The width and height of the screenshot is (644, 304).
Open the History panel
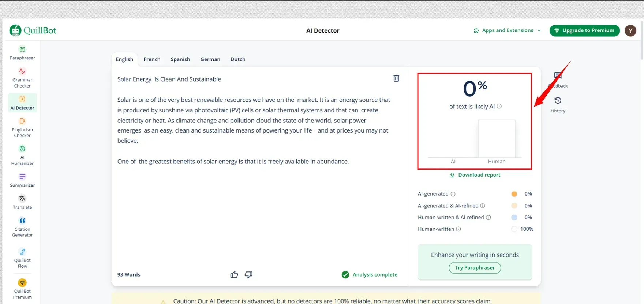coord(558,105)
